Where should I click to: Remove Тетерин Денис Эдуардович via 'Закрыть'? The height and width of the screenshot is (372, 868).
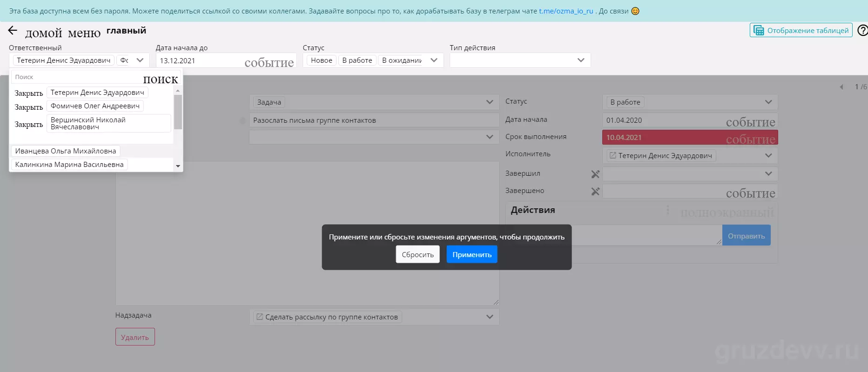(x=29, y=93)
